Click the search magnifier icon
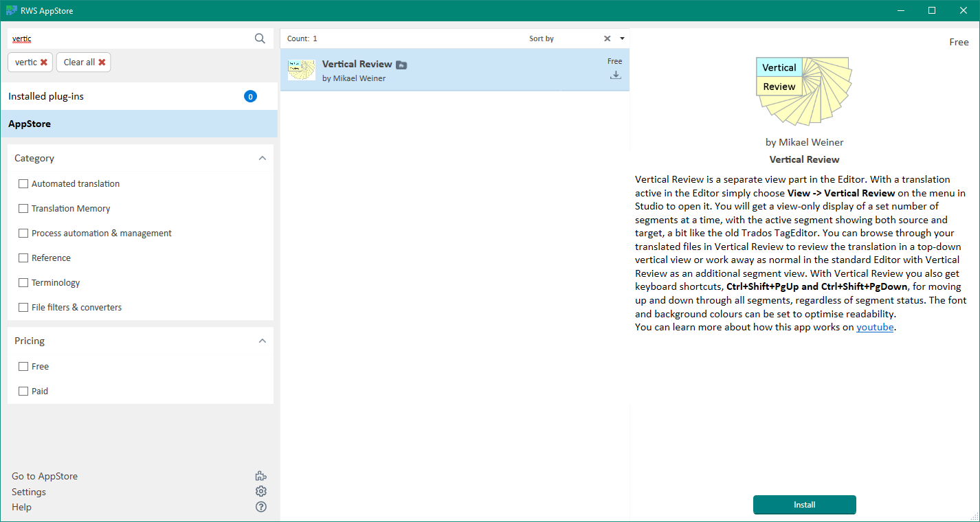 click(260, 38)
